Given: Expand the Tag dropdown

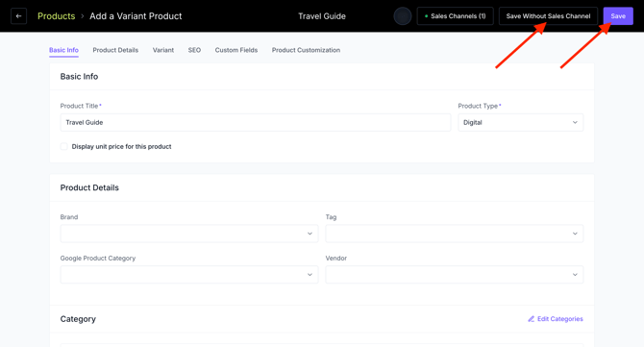Looking at the screenshot, I should pyautogui.click(x=455, y=234).
